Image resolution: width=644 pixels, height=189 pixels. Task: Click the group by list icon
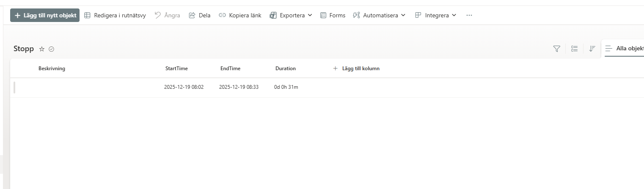point(575,49)
